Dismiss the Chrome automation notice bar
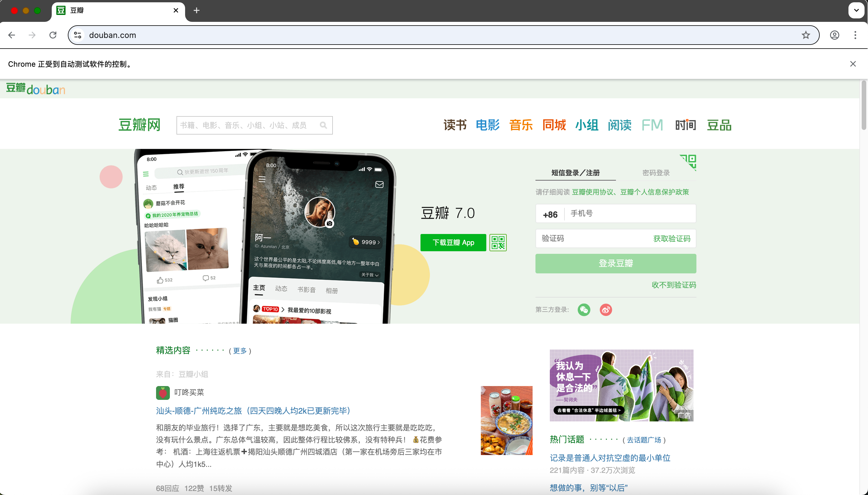The width and height of the screenshot is (868, 495). [x=853, y=64]
